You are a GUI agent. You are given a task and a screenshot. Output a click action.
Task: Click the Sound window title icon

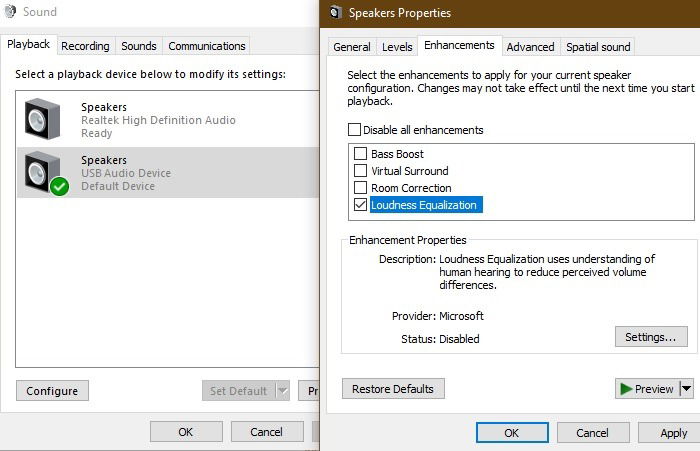[x=10, y=12]
